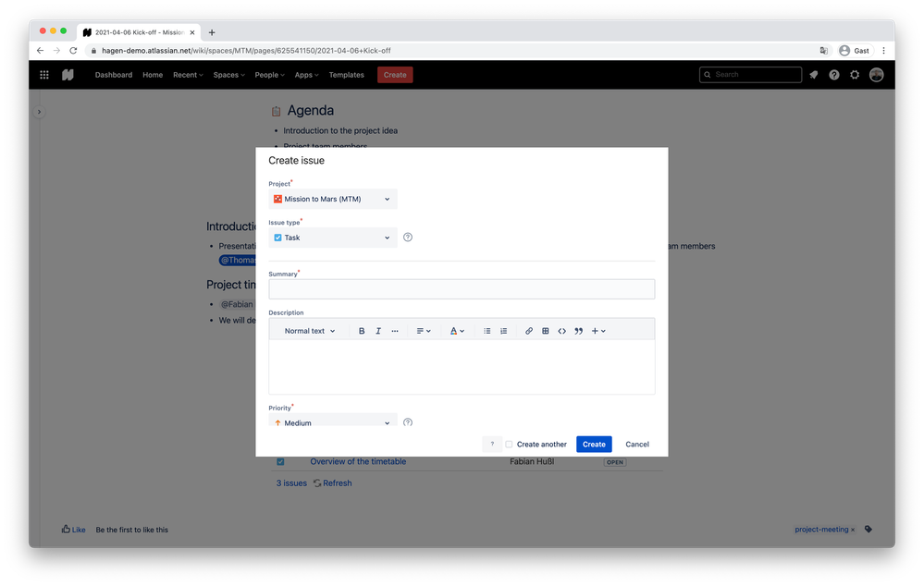Click the OPEN status badge
The width and height of the screenshot is (924, 586).
[x=615, y=462]
